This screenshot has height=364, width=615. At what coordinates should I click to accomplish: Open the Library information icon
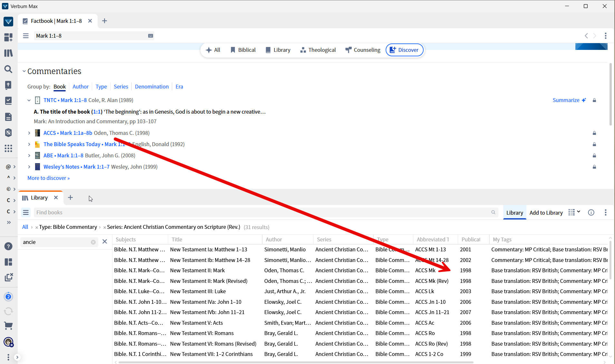tap(591, 212)
